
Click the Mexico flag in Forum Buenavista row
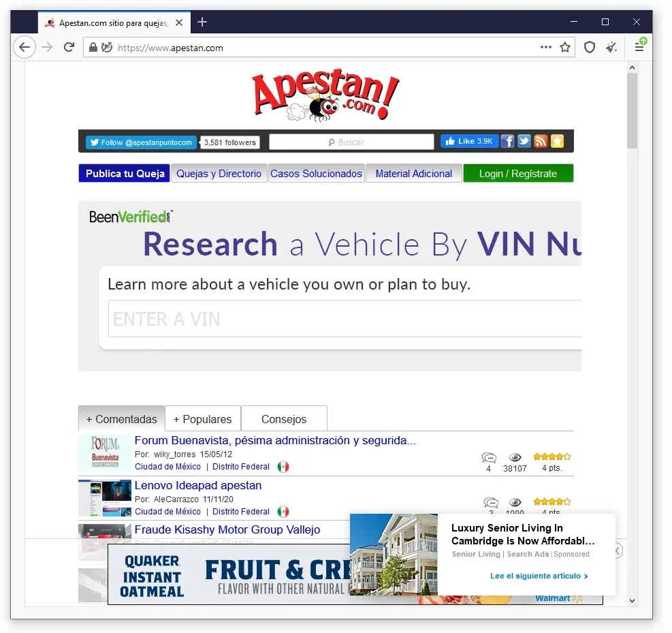point(283,467)
